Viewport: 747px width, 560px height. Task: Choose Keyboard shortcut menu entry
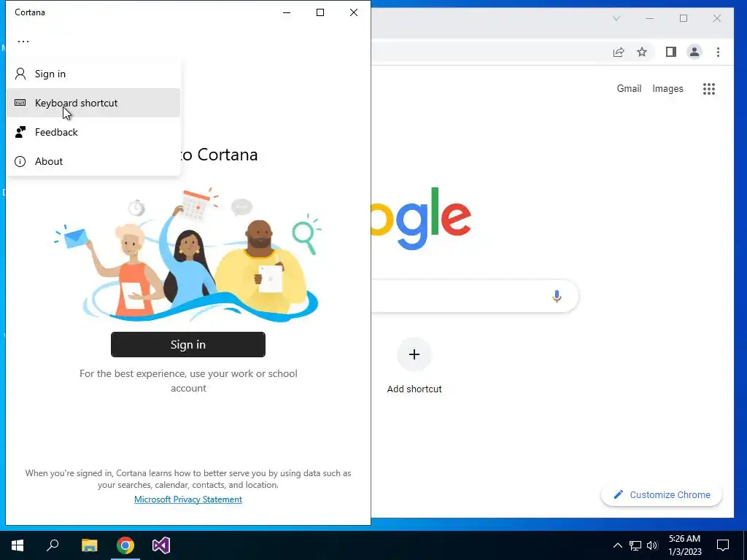tap(93, 103)
